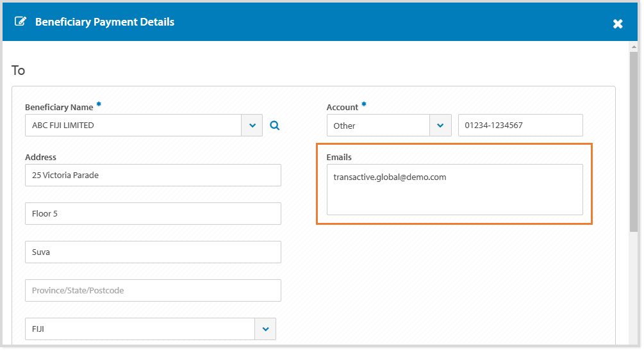The width and height of the screenshot is (644, 351).
Task: Click the beneficiary search magnifier icon
Action: pos(274,126)
